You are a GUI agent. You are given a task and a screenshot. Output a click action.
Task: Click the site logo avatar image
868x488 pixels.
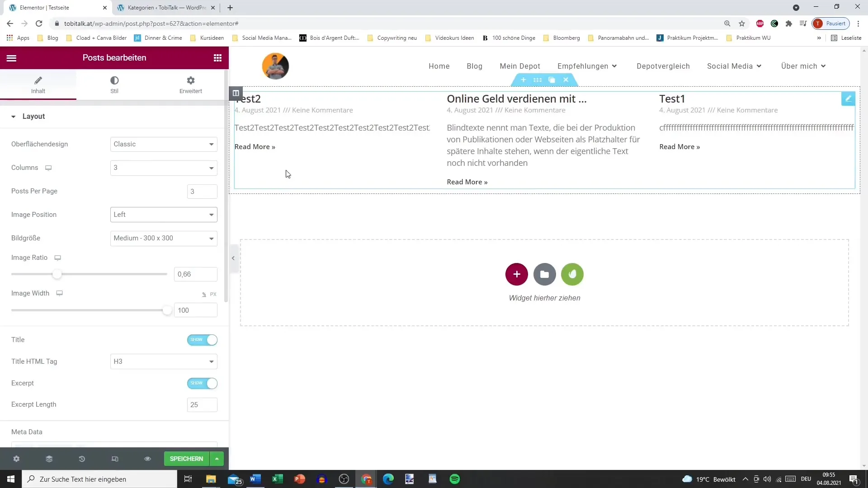click(275, 66)
